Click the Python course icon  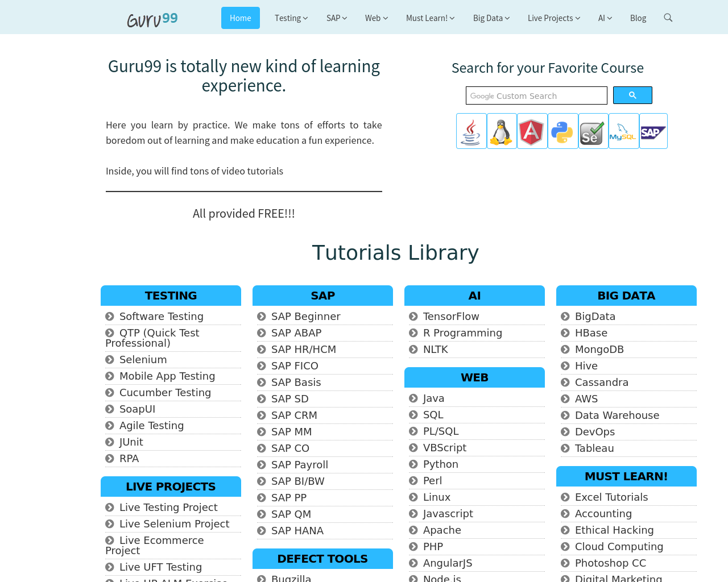[563, 131]
